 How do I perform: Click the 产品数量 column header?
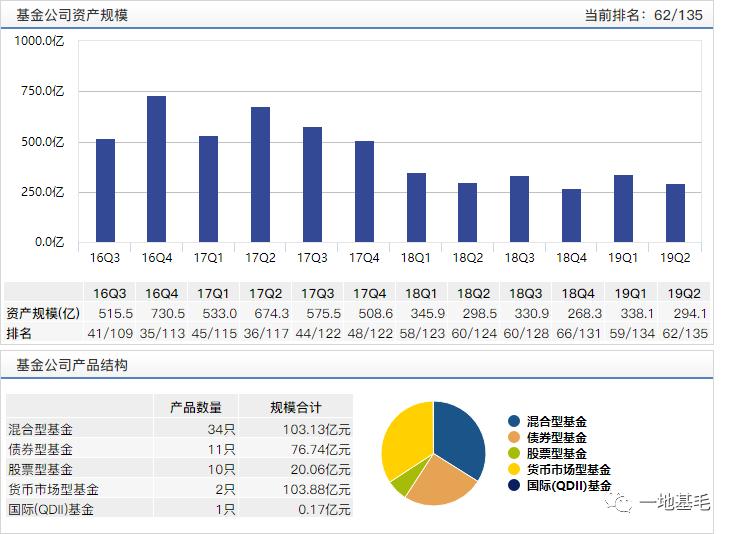[196, 407]
